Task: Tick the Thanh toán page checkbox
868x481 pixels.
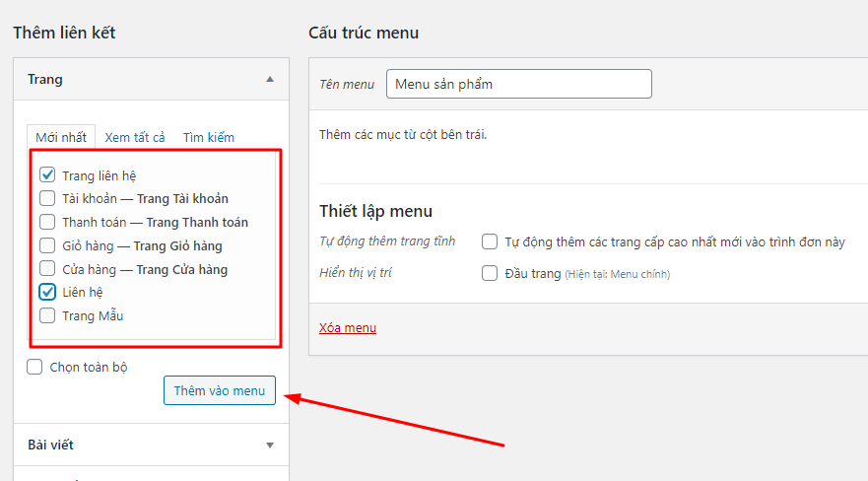Action: click(47, 222)
